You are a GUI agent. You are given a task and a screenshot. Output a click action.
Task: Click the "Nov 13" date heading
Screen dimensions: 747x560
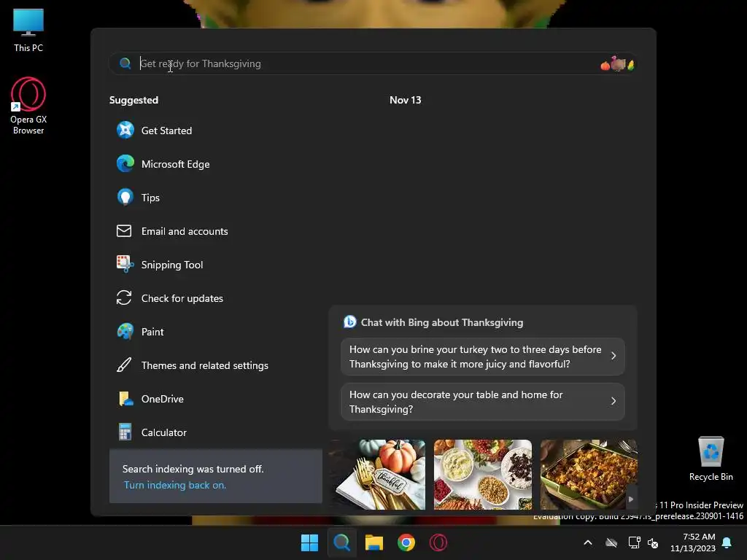(x=406, y=100)
